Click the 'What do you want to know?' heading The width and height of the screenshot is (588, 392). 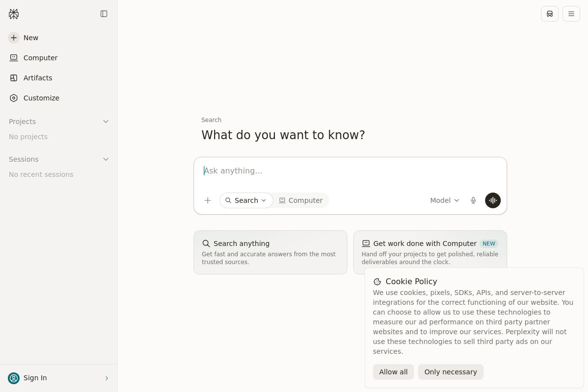tap(283, 135)
